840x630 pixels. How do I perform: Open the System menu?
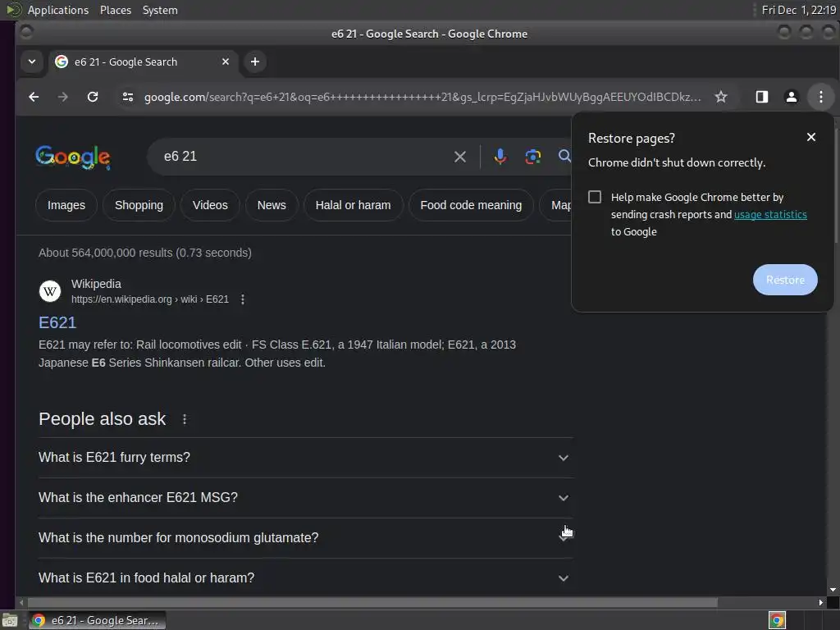click(160, 10)
